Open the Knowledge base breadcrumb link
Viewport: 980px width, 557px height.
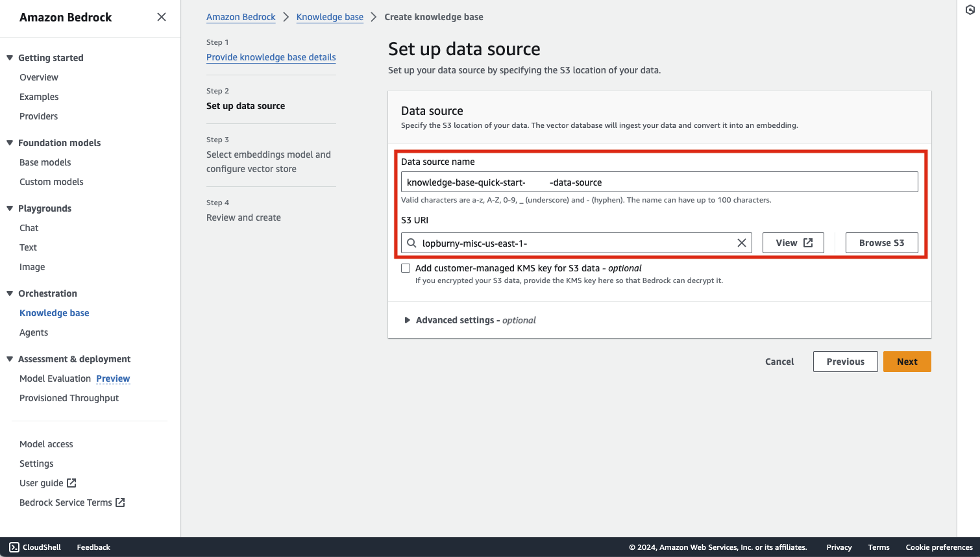point(330,17)
